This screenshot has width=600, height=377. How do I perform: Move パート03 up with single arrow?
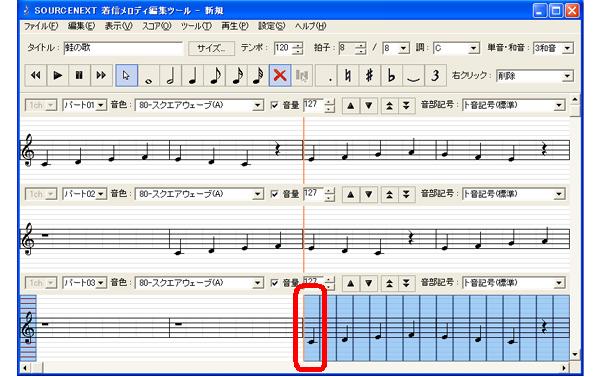[x=351, y=283]
